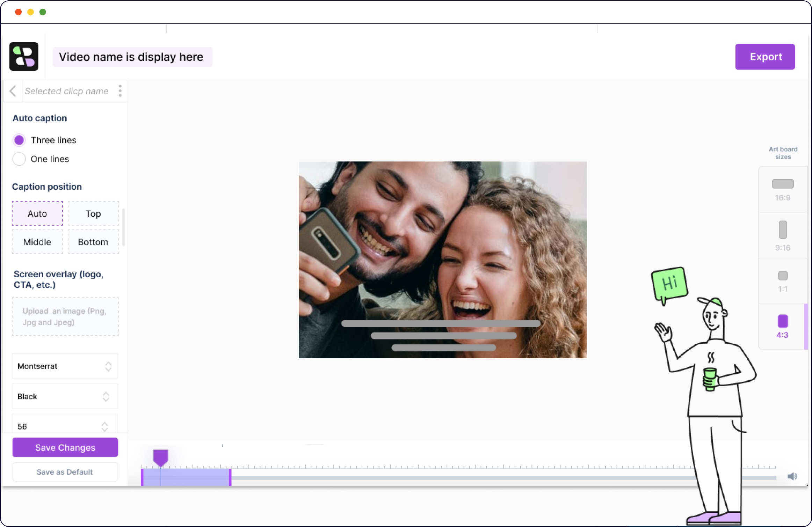
Task: Set caption position to Top
Action: click(x=93, y=213)
